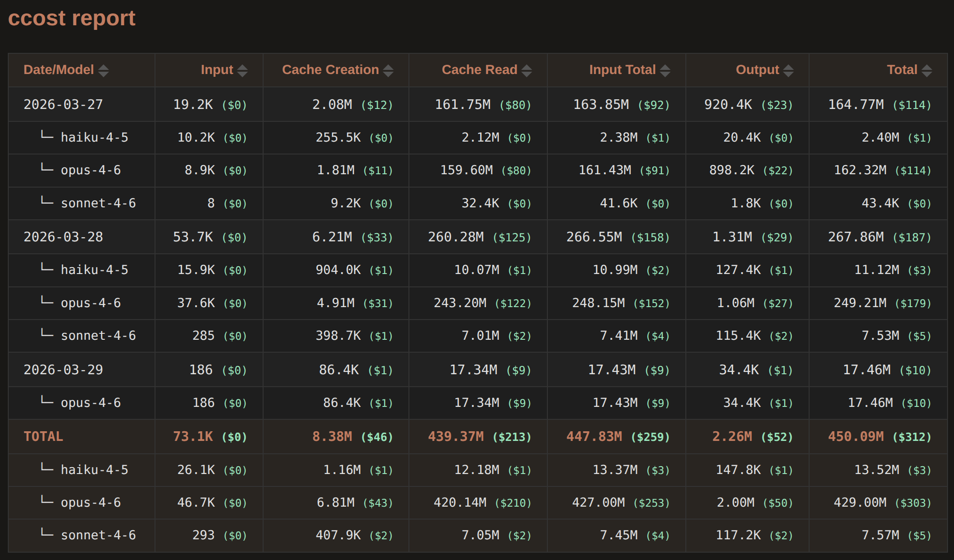The height and width of the screenshot is (560, 954).
Task: Click the TOTAL summary row label
Action: coord(43,436)
